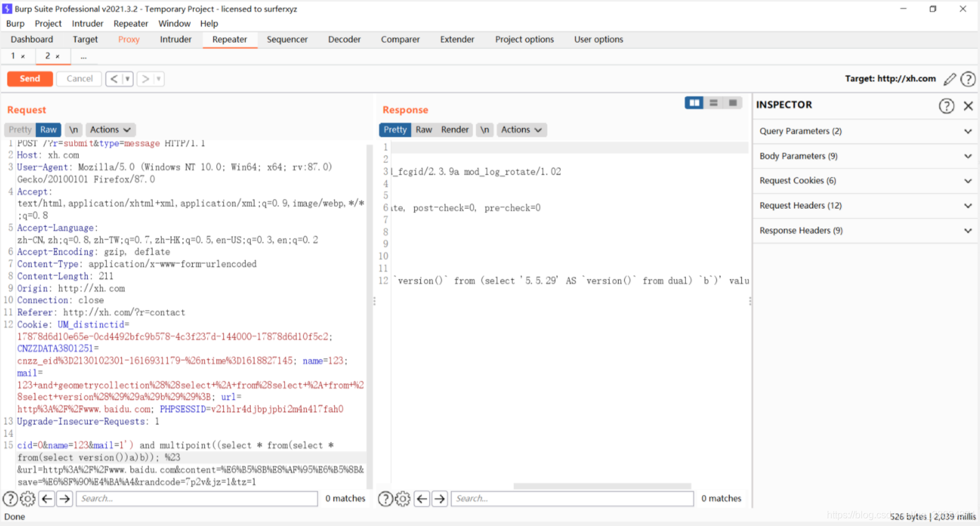Open the Inspector help icon
The height and width of the screenshot is (526, 980).
946,106
